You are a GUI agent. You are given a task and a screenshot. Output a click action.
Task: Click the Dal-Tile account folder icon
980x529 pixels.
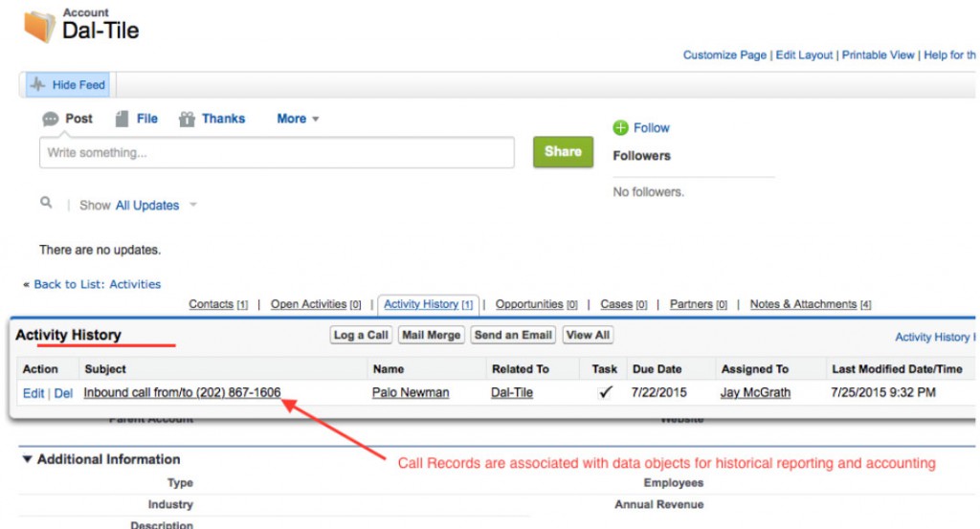pos(38,26)
